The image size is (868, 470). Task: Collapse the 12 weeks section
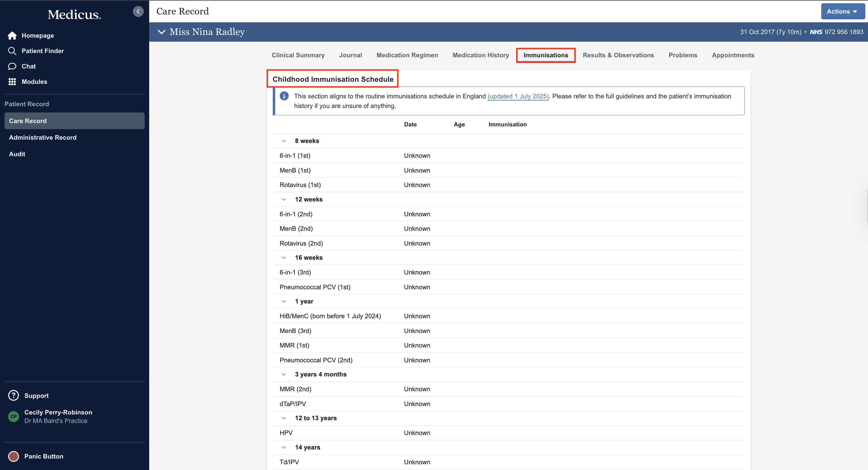pos(284,199)
